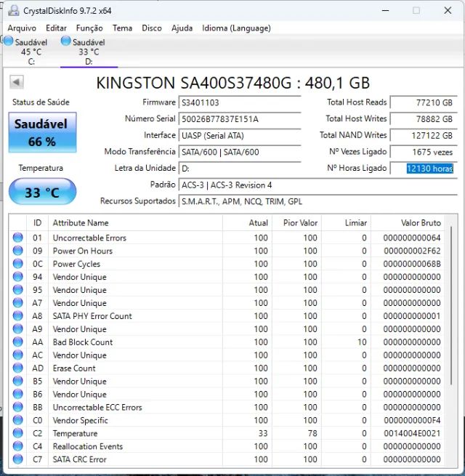Click status orb for Reallocation Events row
The height and width of the screenshot is (476, 465).
pyautogui.click(x=18, y=446)
